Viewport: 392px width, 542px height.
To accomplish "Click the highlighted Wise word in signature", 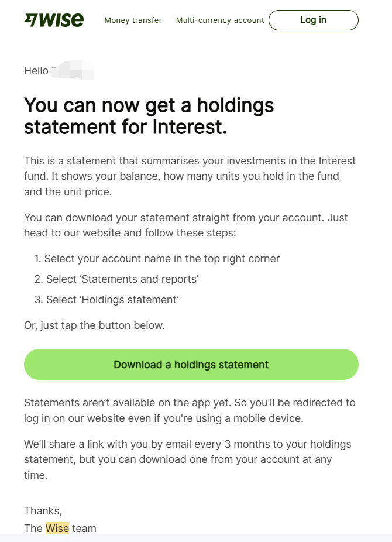I will point(57,528).
